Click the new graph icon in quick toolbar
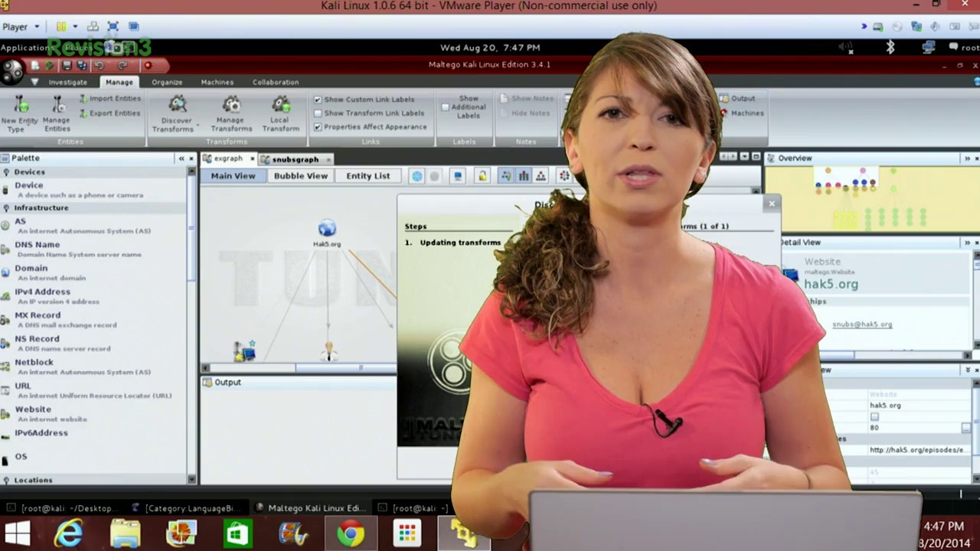 click(34, 66)
